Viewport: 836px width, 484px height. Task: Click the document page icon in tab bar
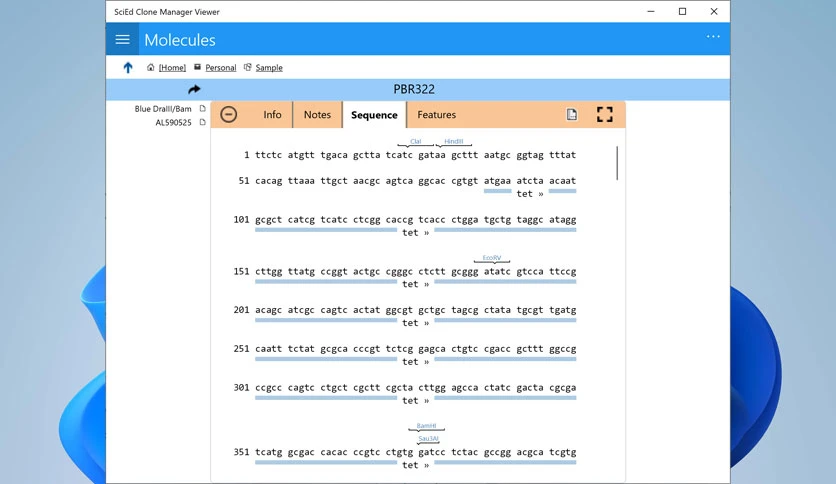[x=572, y=114]
